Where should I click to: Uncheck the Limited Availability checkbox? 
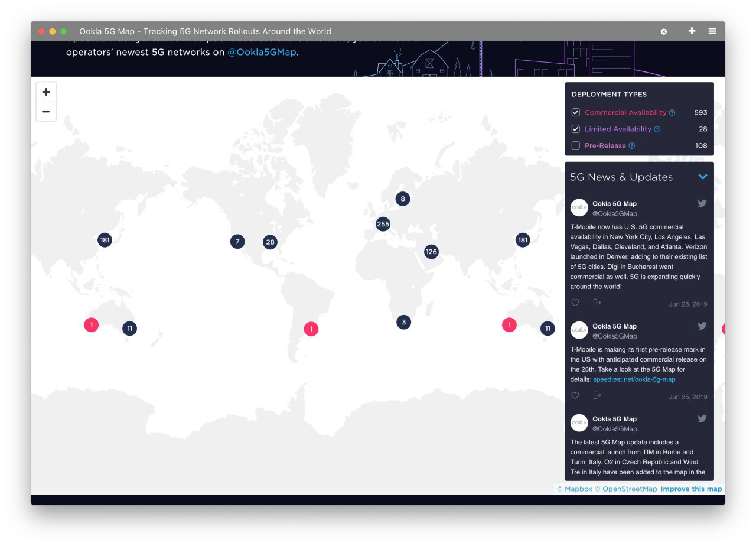(576, 129)
